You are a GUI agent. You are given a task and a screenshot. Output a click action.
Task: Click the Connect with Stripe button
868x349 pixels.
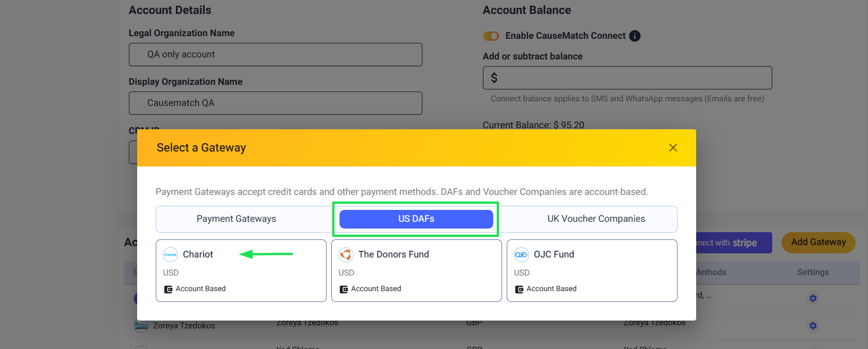coord(734,242)
